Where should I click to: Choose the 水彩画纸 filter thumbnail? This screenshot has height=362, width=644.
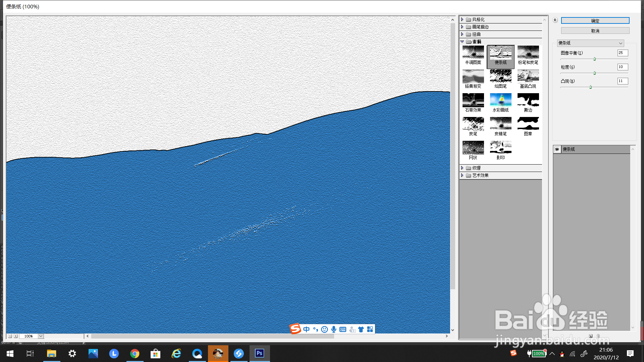click(500, 100)
